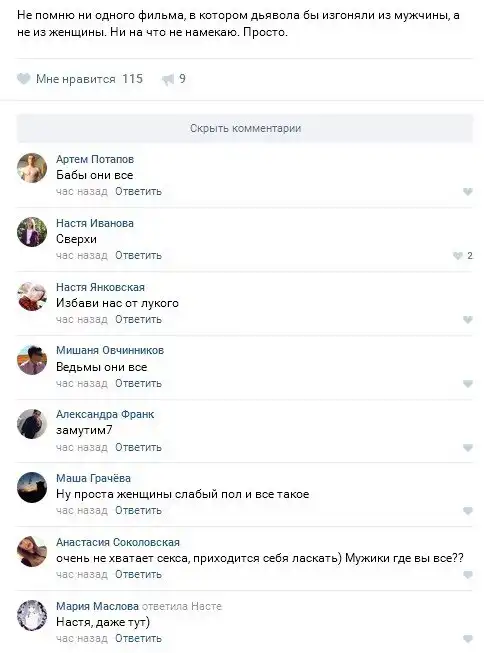
Task: Reply to Настя Иванова's comment
Action: [138, 255]
